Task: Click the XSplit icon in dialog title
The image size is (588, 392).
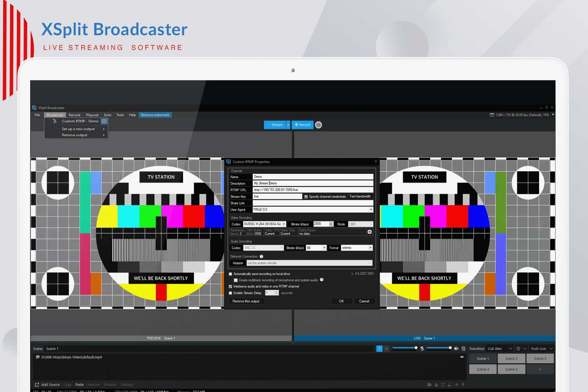Action: click(x=228, y=162)
